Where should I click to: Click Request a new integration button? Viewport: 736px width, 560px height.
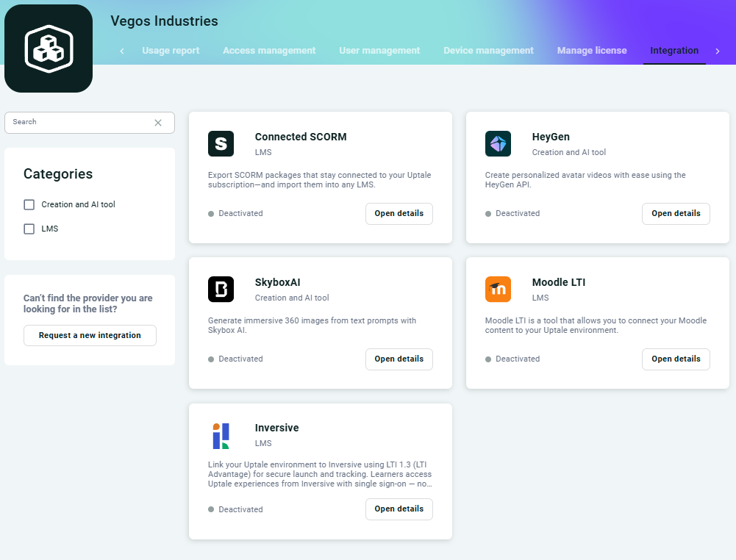pos(90,335)
